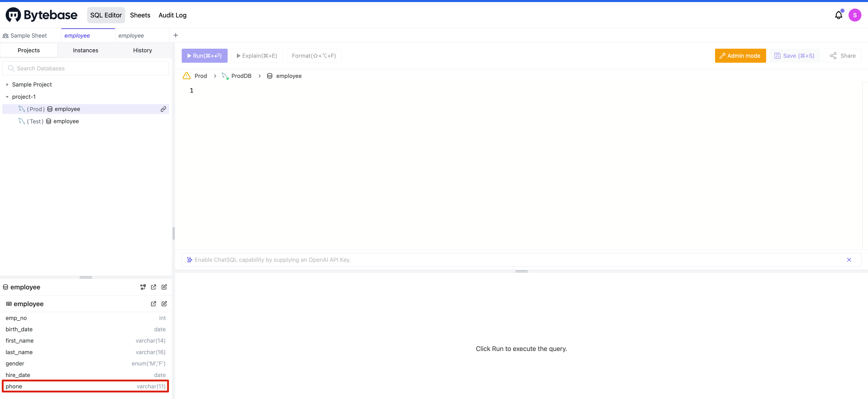Open a new query tab with the plus icon
This screenshot has width=868, height=399.
click(176, 35)
